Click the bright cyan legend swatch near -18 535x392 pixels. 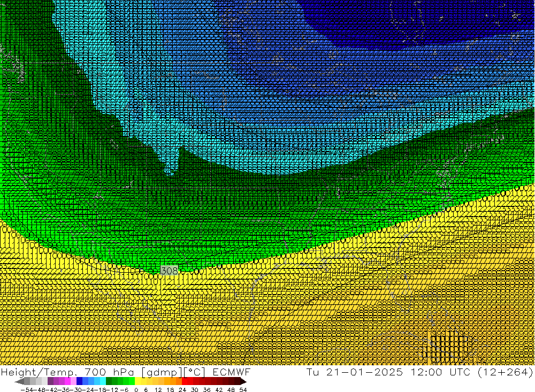pos(103,381)
